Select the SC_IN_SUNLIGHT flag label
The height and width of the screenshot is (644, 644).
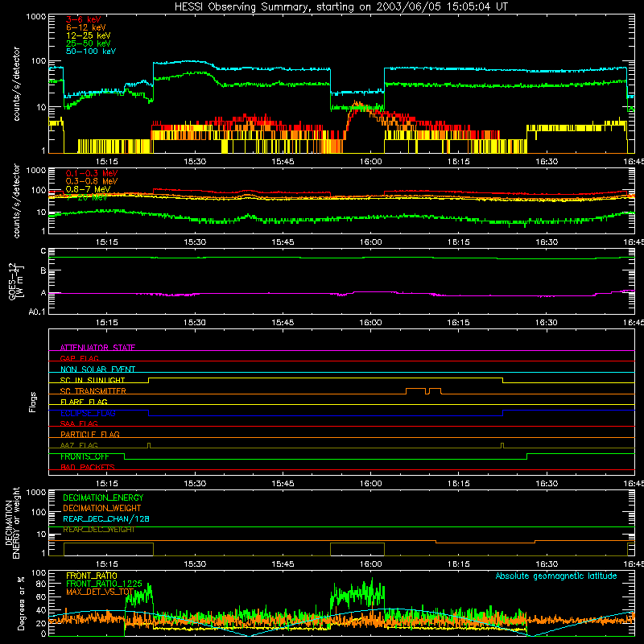(x=93, y=380)
